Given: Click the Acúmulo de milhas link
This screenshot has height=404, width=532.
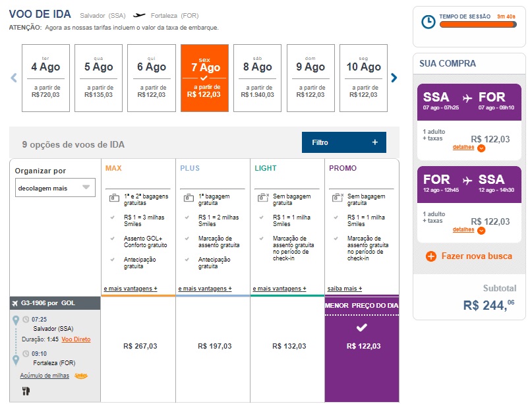Looking at the screenshot, I should 46,376.
